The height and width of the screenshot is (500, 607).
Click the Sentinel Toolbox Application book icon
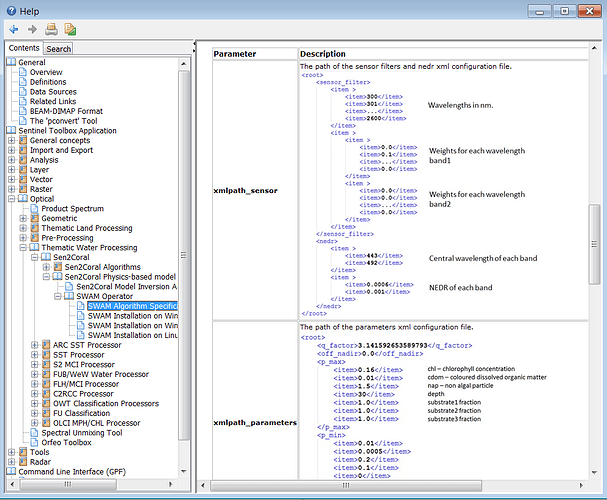pos(12,130)
